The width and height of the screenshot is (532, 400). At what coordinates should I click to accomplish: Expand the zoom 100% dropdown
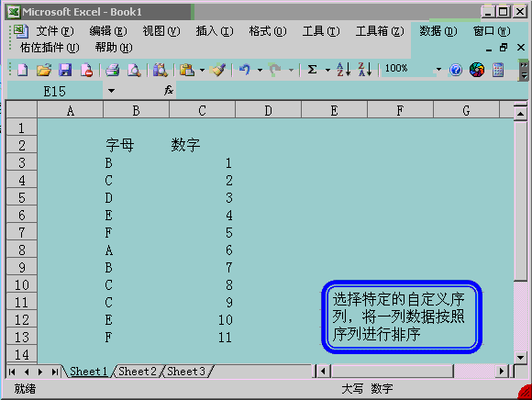tap(438, 70)
